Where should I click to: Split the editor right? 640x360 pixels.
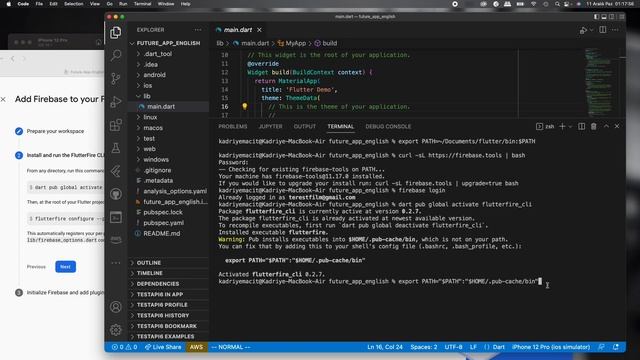(x=602, y=30)
